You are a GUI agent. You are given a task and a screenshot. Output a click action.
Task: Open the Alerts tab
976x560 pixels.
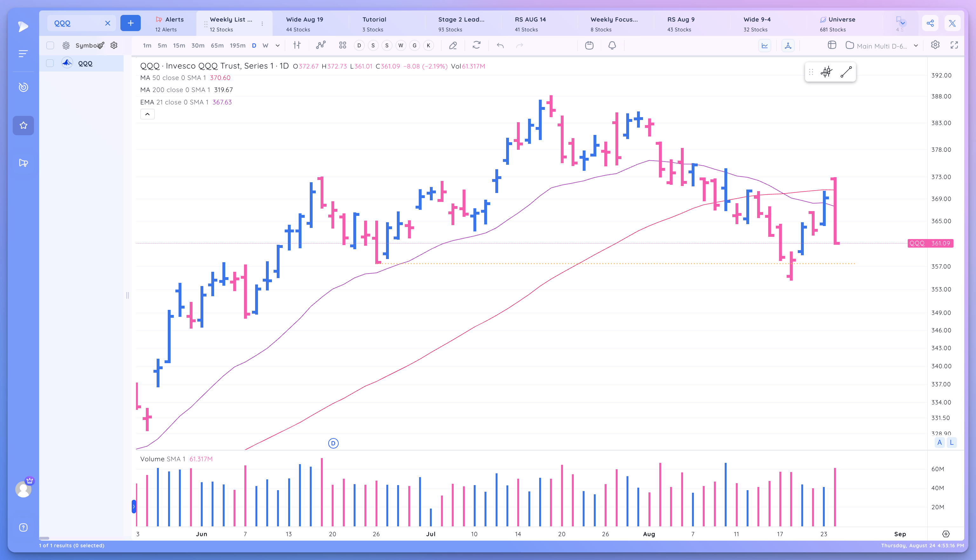point(169,24)
